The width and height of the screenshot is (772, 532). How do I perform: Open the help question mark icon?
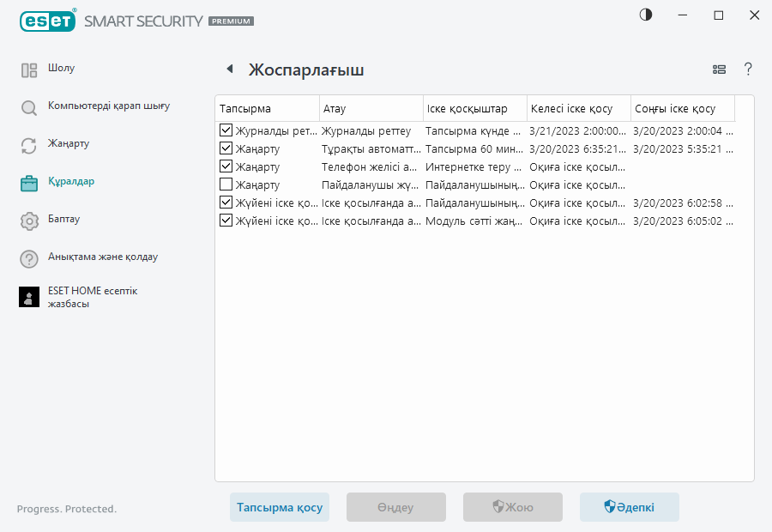click(748, 70)
